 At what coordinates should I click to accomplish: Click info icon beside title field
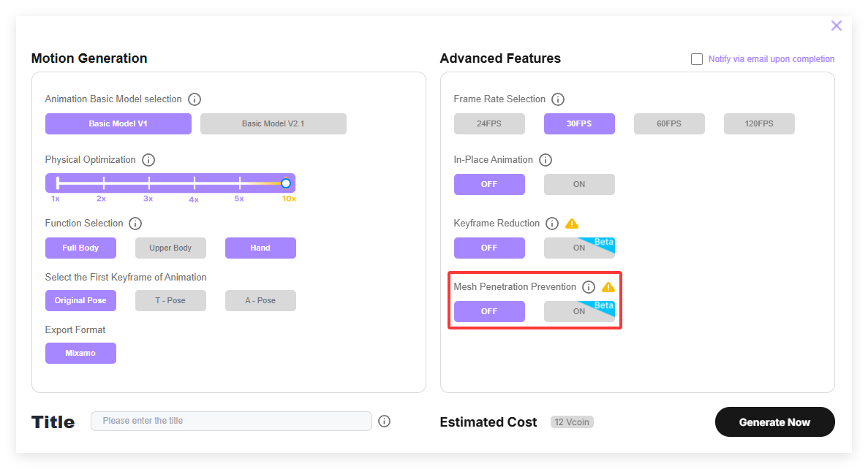click(x=384, y=422)
